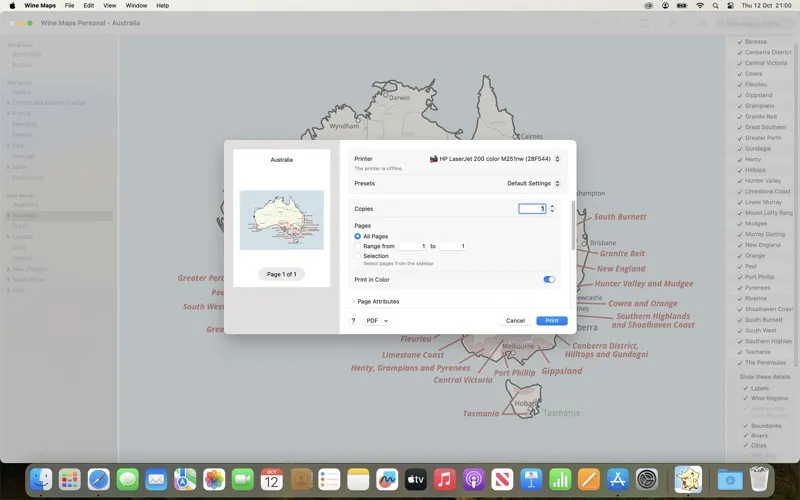Click the Page 1 of 1 indicator
The image size is (800, 500).
(x=281, y=274)
